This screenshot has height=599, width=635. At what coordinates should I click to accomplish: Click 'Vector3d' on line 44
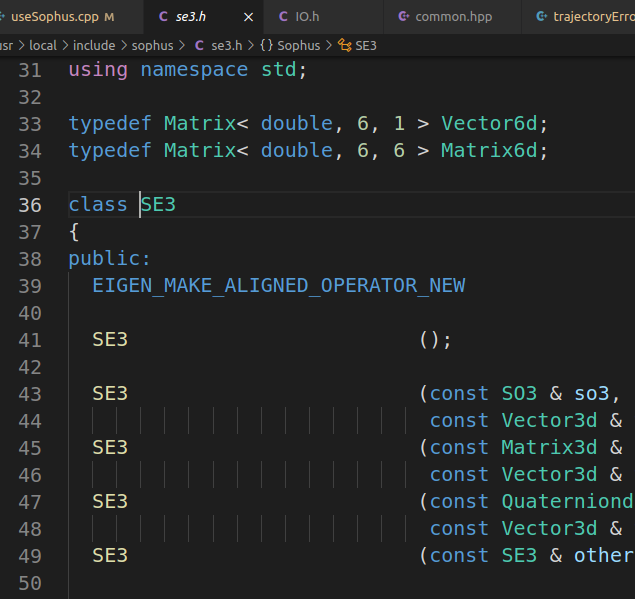549,420
